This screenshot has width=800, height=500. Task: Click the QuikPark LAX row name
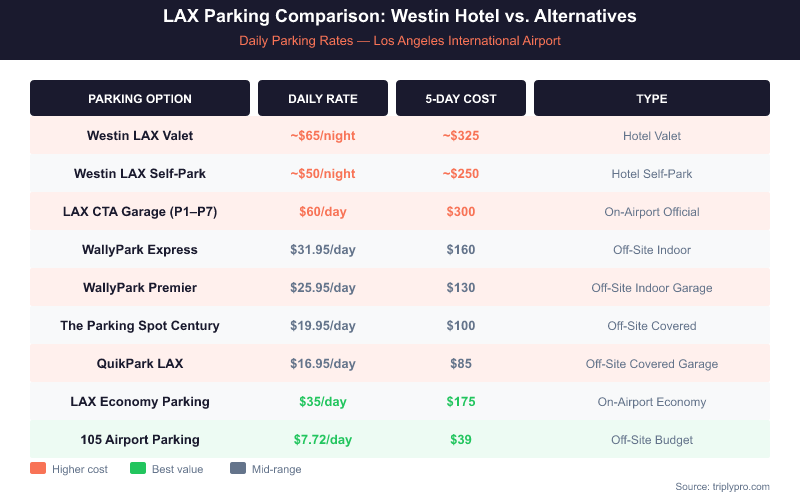pyautogui.click(x=140, y=364)
